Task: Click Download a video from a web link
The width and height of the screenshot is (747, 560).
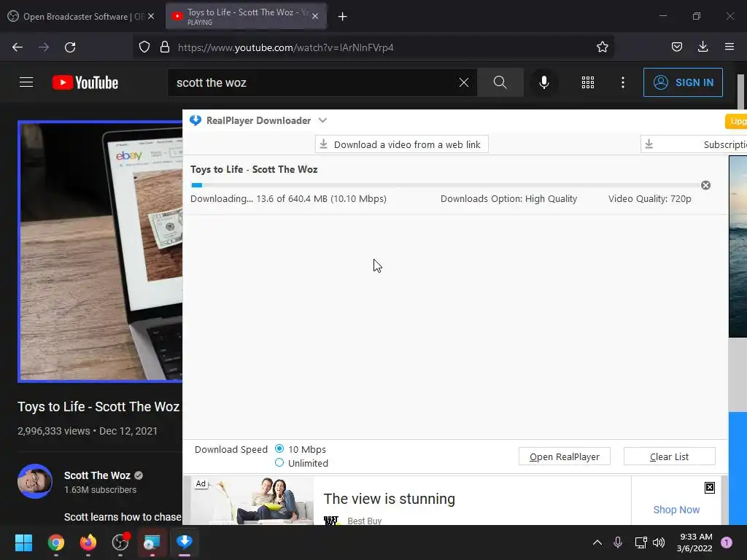Action: (x=401, y=144)
